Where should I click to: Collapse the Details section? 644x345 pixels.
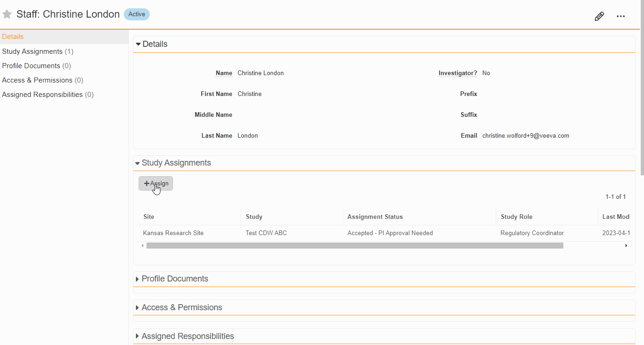[x=138, y=45]
